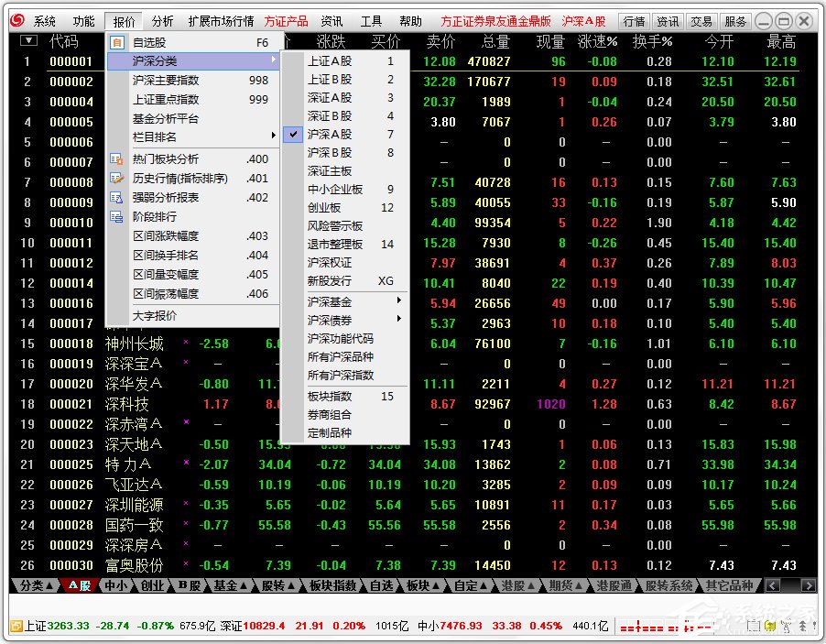826x644 pixels.
Task: Select 沪深B股 from submenu
Action: [x=345, y=152]
